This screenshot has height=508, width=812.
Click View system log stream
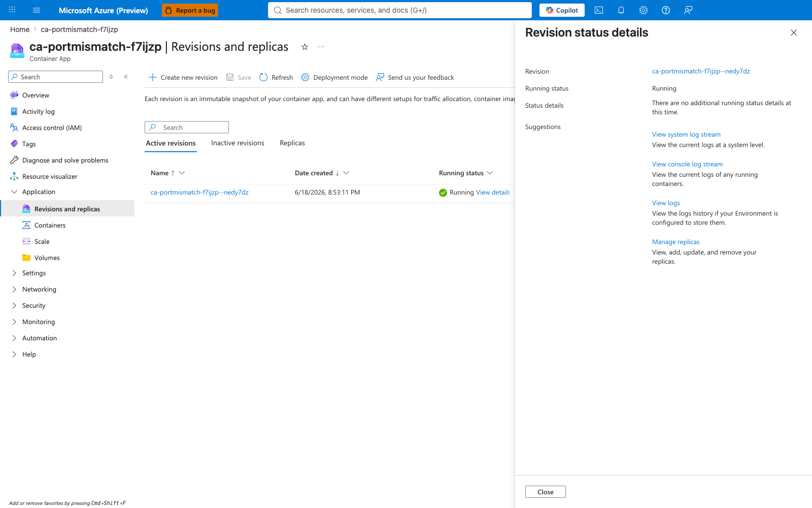pyautogui.click(x=686, y=135)
